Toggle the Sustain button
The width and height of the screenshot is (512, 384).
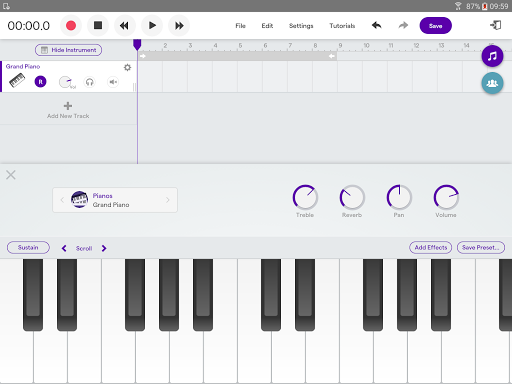click(28, 248)
